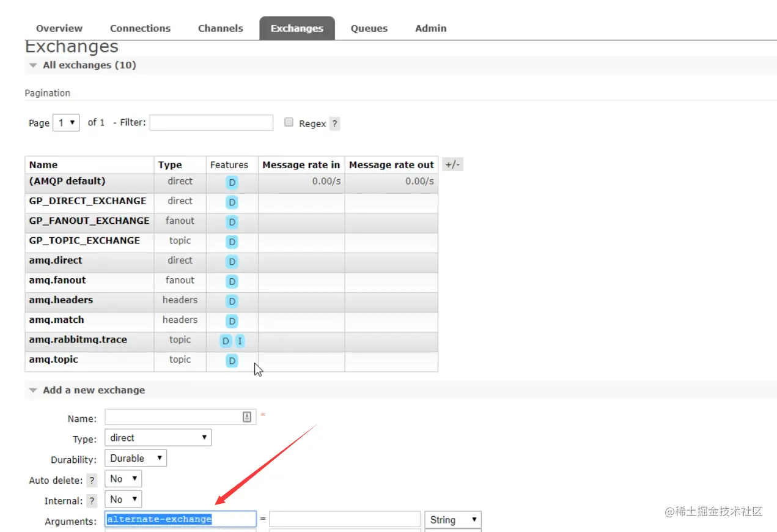Click the D badge for (AMQP default)
Viewport: 777px width, 532px height.
tap(232, 182)
